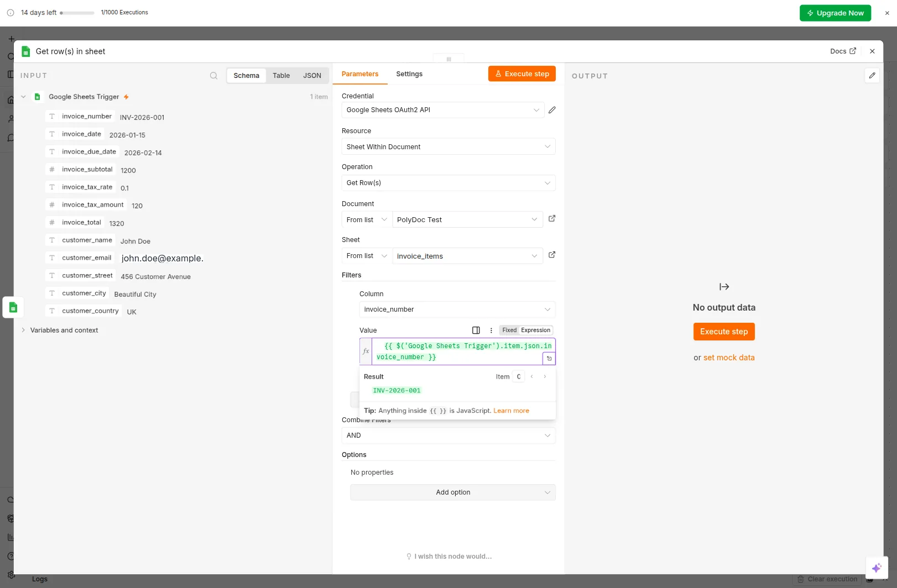The height and width of the screenshot is (588, 897).
Task: Go to the previous result item arrow
Action: coord(532,377)
